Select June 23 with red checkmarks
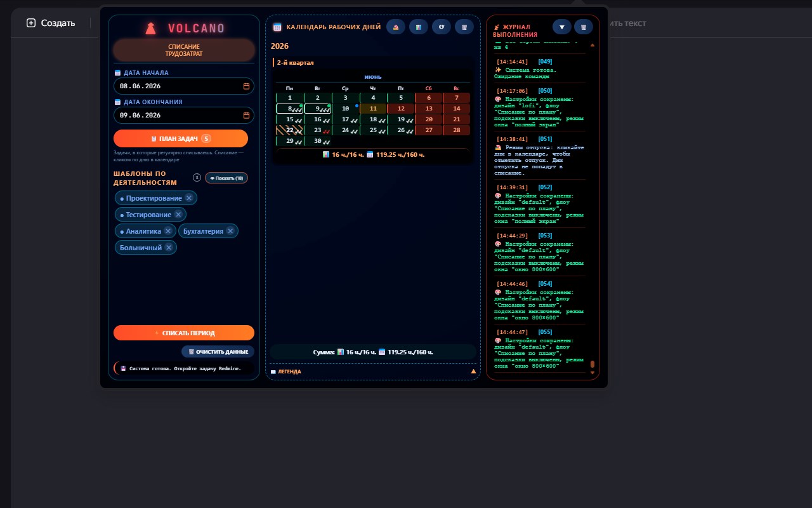 click(318, 130)
